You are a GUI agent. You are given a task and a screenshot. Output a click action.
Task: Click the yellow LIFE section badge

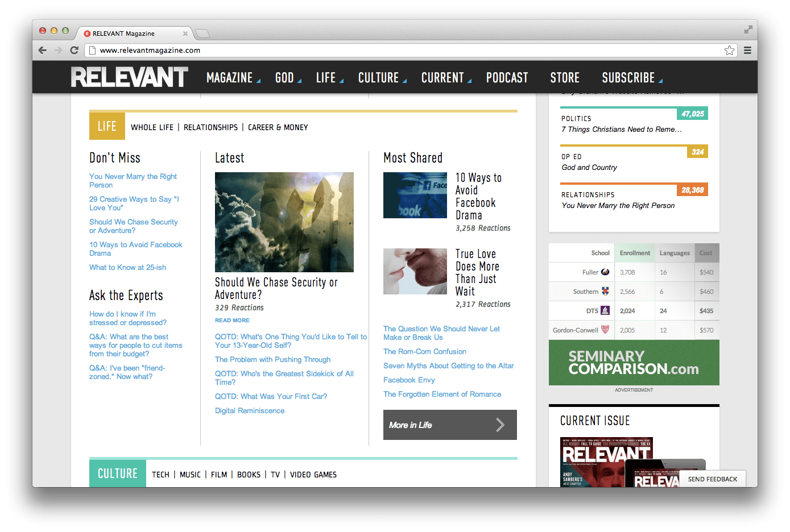click(107, 126)
